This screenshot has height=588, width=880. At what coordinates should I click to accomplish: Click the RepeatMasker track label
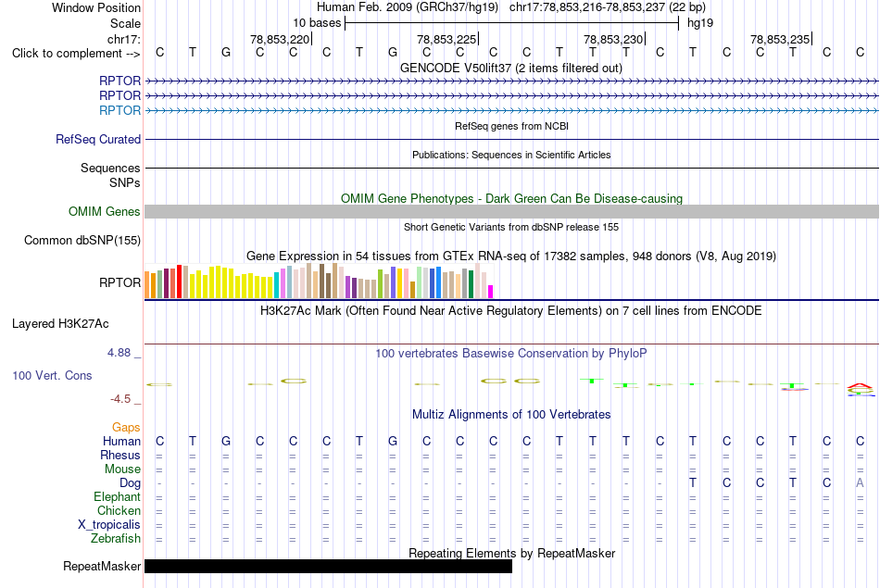click(102, 566)
